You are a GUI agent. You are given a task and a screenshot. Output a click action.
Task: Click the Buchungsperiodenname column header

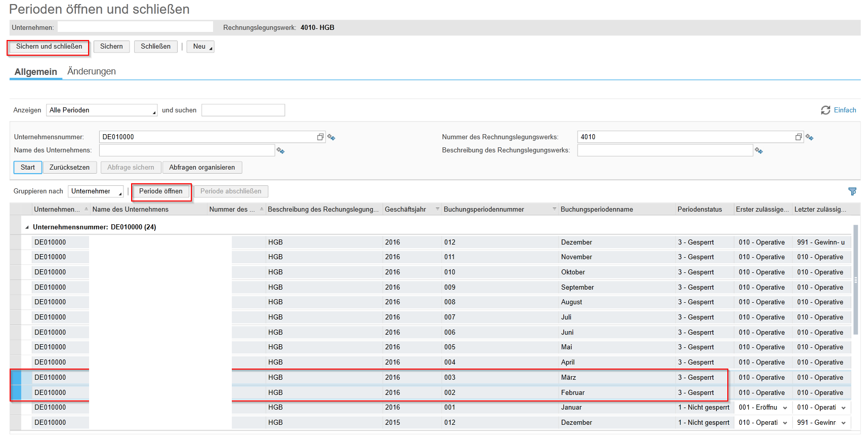[617, 209]
